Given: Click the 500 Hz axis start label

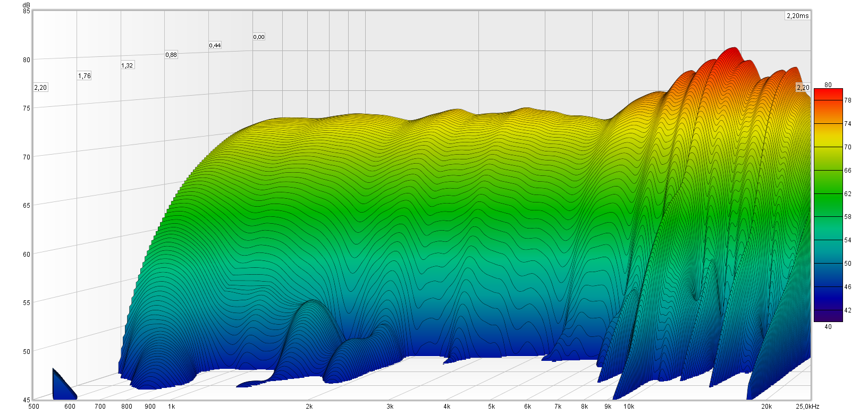Looking at the screenshot, I should (33, 407).
